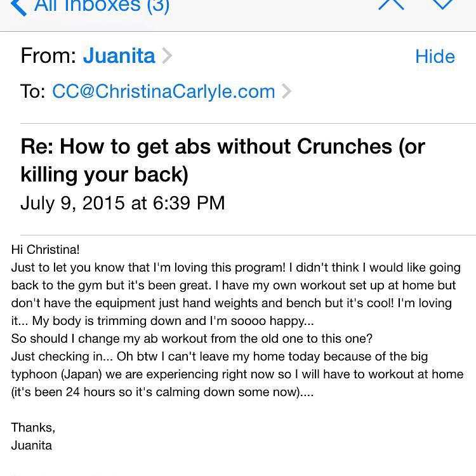Tap the date July 9, 2015 at 6:39 PM
This screenshot has width=476, height=476.
coord(122,203)
